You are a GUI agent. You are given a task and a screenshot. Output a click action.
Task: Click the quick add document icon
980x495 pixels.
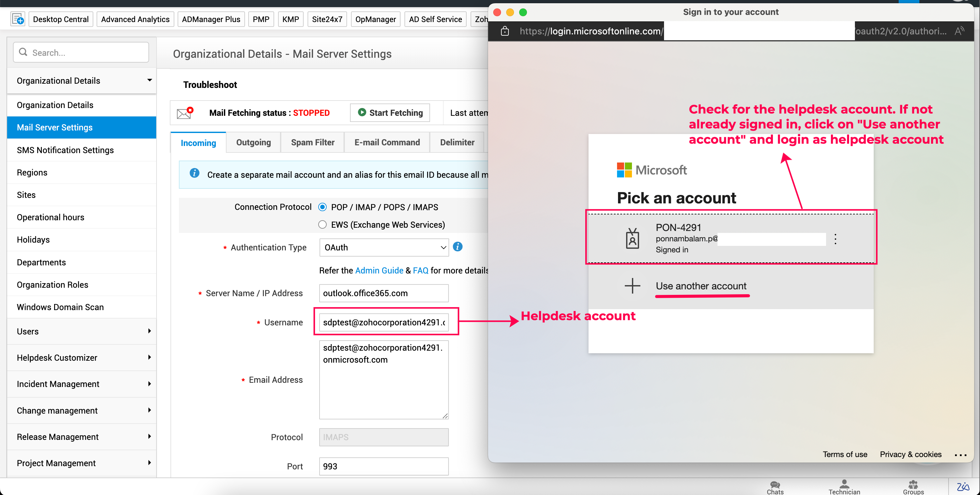pos(17,19)
